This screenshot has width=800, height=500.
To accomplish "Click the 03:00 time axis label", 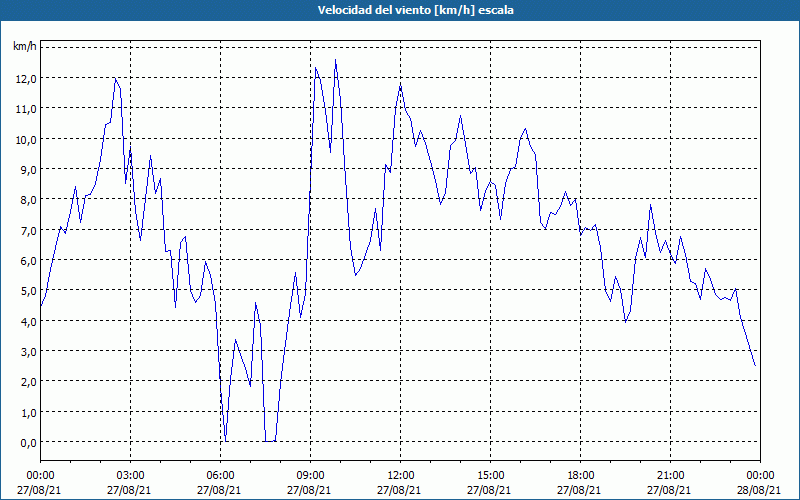I will (x=131, y=476).
